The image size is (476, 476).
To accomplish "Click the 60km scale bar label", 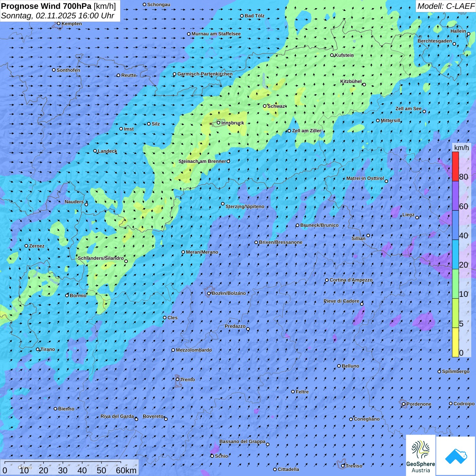I will point(126,470).
